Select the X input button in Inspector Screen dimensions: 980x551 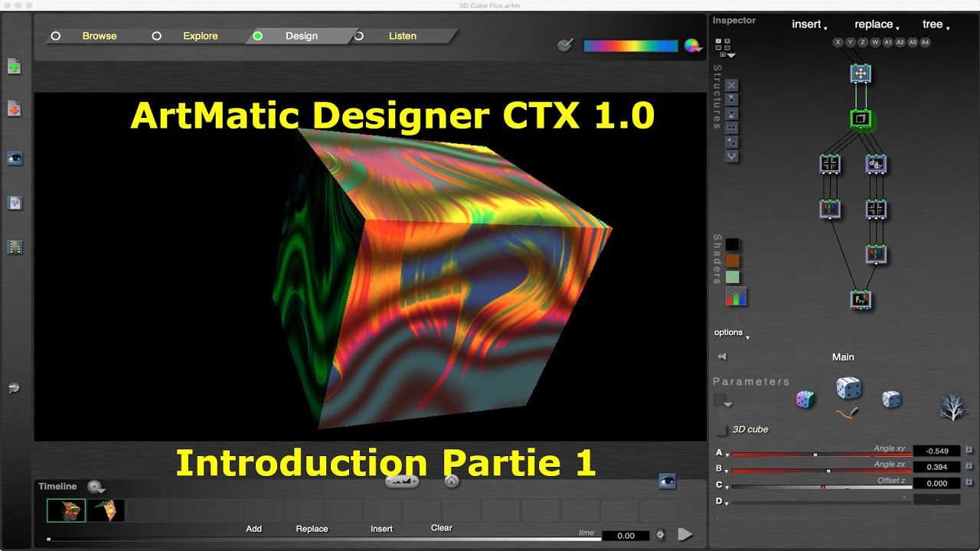coord(838,43)
